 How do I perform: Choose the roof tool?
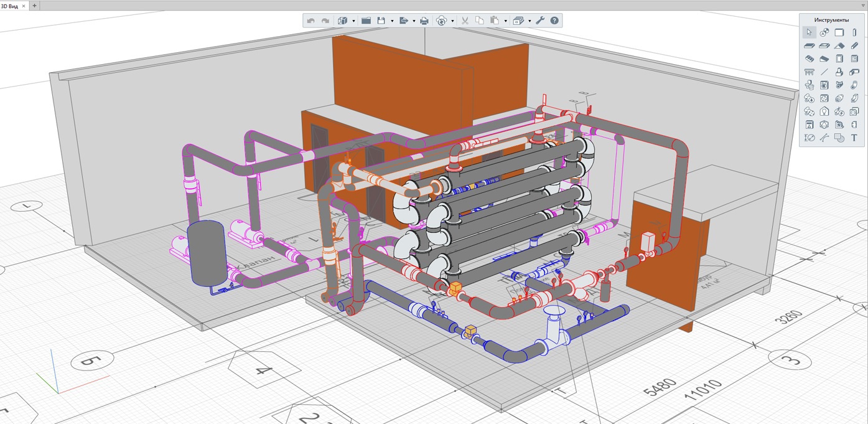tap(839, 46)
